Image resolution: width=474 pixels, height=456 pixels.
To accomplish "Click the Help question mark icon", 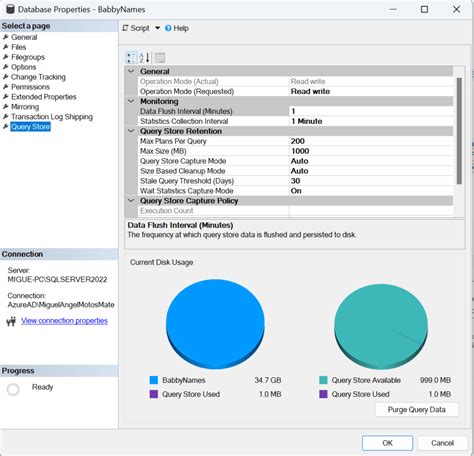I will point(168,28).
